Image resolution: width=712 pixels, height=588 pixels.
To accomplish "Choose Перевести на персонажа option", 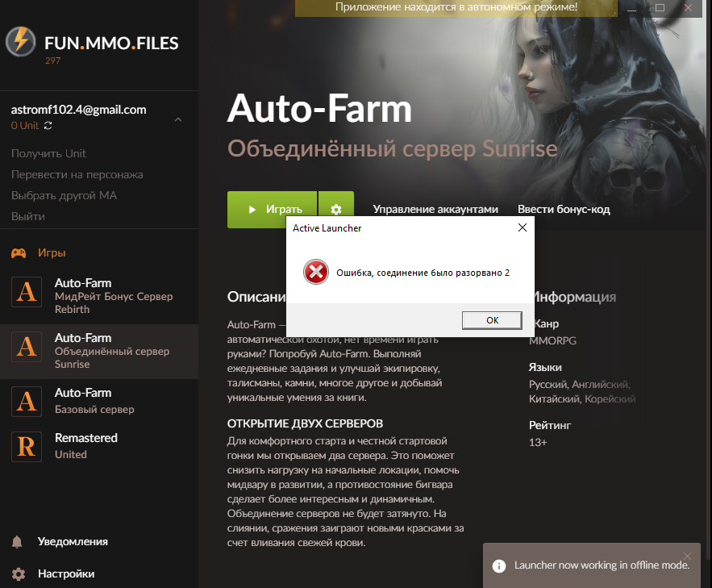I will tap(77, 174).
